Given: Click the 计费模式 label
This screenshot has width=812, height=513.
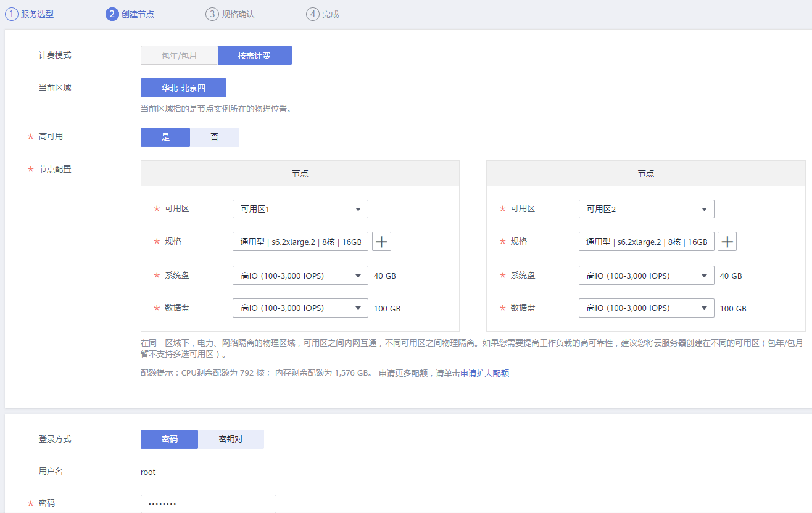Looking at the screenshot, I should 55,55.
